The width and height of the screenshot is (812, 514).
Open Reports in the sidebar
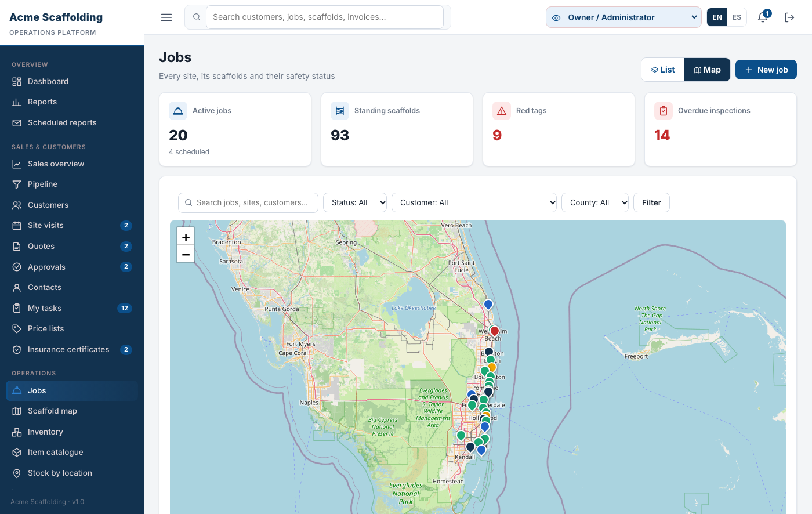[72, 102]
